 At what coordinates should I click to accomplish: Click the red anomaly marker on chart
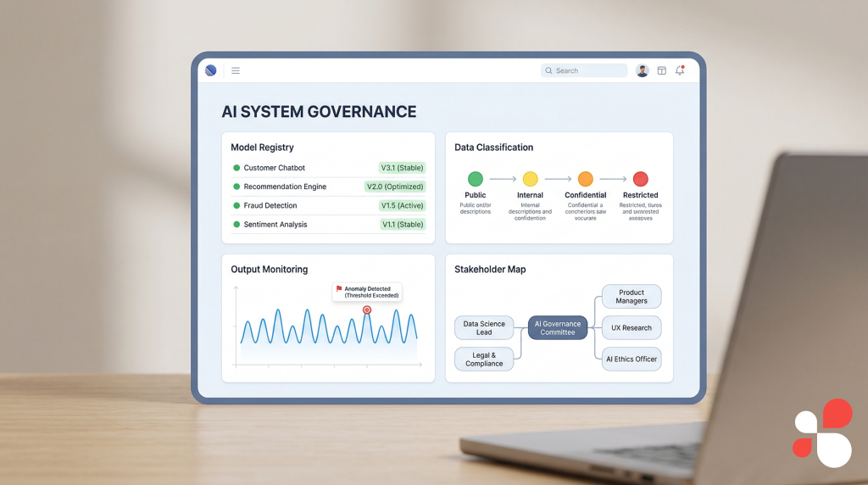(366, 310)
